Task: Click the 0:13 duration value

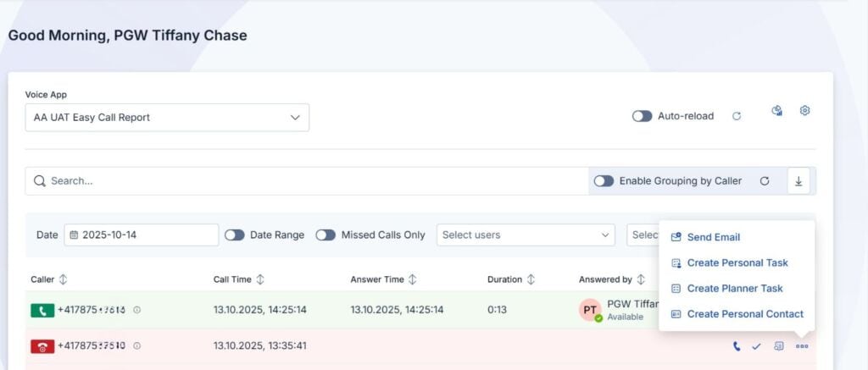Action: 497,310
